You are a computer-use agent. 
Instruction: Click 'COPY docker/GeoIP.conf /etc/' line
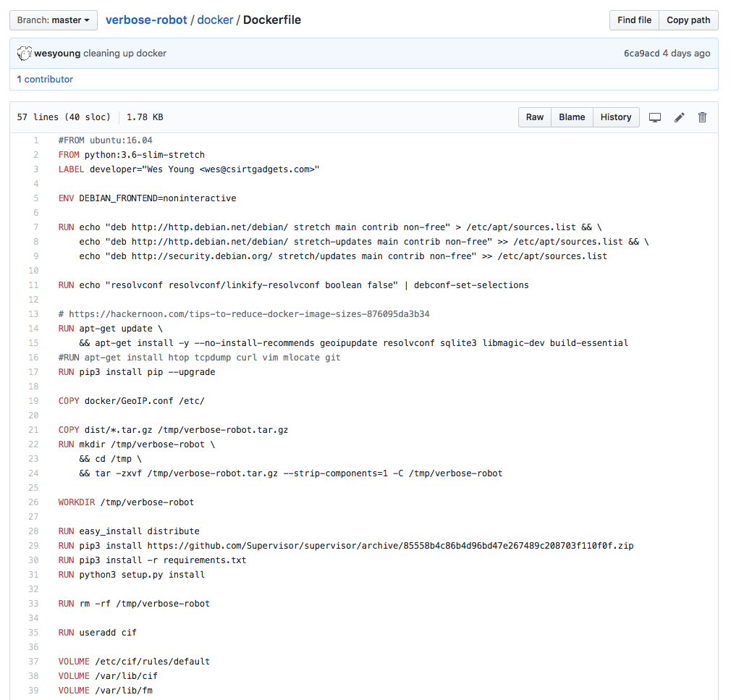(132, 400)
